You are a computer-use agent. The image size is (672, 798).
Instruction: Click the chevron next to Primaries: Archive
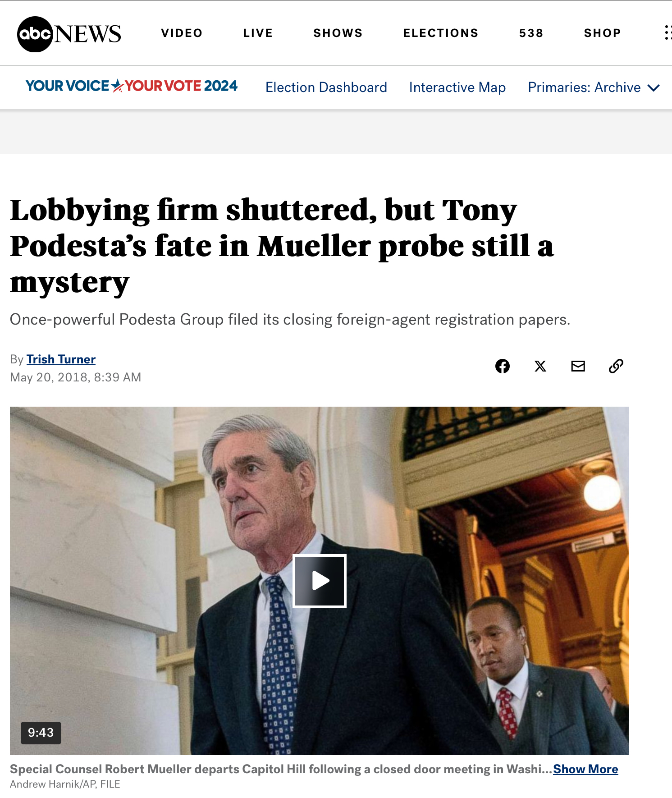pos(654,88)
